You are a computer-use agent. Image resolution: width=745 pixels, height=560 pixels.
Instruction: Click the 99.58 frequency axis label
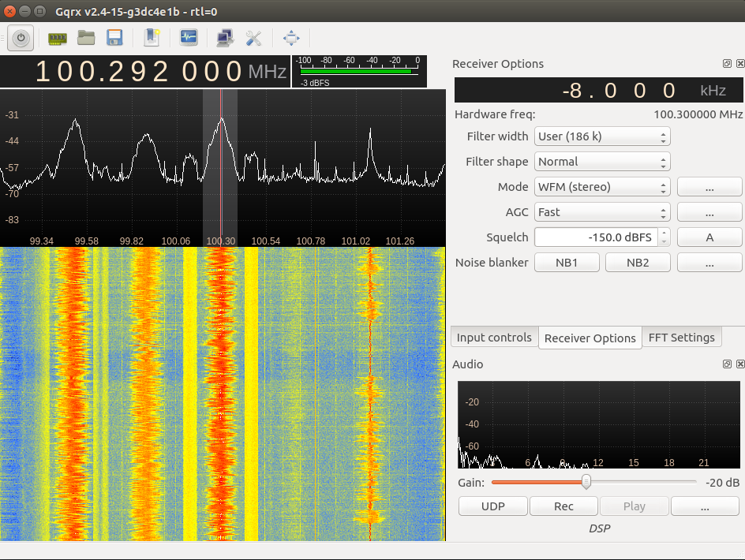87,241
